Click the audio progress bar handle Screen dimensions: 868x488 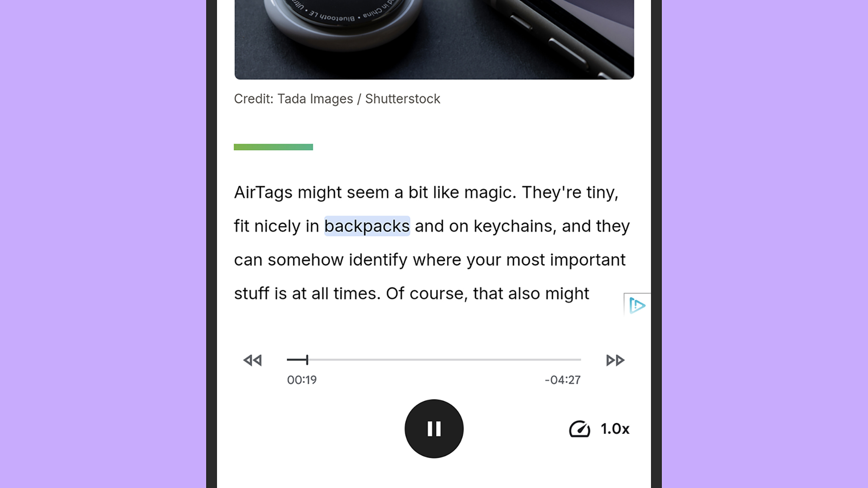tap(307, 360)
